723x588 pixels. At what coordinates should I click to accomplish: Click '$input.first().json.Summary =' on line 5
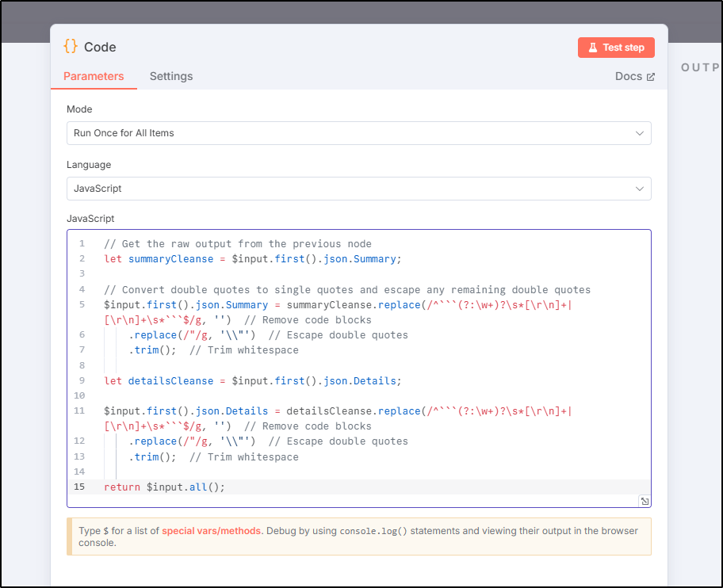(x=192, y=305)
